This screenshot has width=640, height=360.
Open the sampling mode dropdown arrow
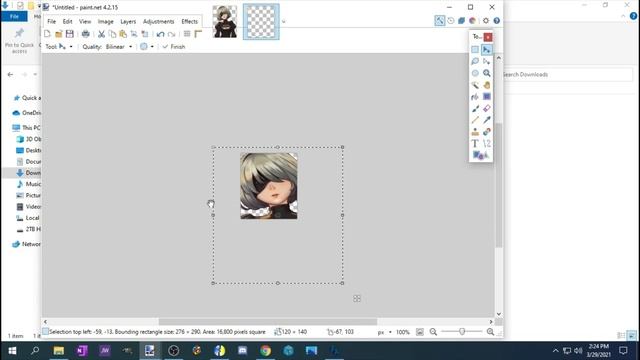click(x=152, y=47)
